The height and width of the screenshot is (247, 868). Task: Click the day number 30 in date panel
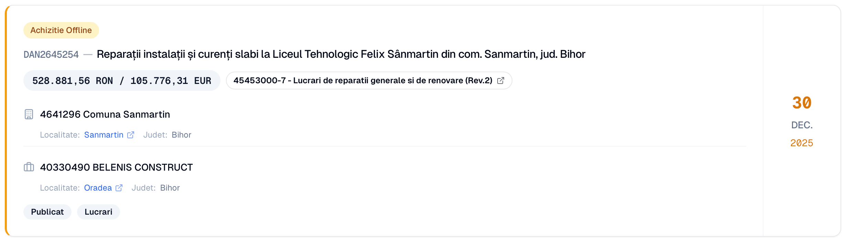(802, 103)
